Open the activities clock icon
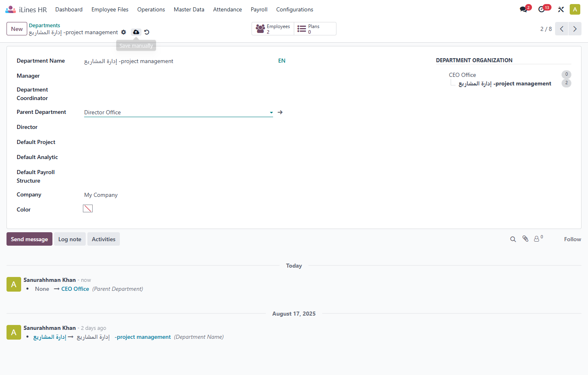The width and height of the screenshot is (588, 375). (x=542, y=9)
